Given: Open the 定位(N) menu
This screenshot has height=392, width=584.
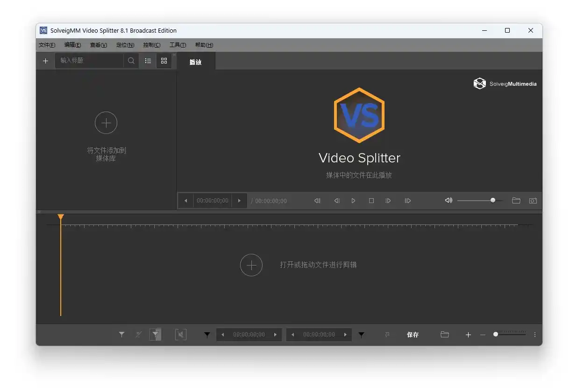Looking at the screenshot, I should point(125,45).
